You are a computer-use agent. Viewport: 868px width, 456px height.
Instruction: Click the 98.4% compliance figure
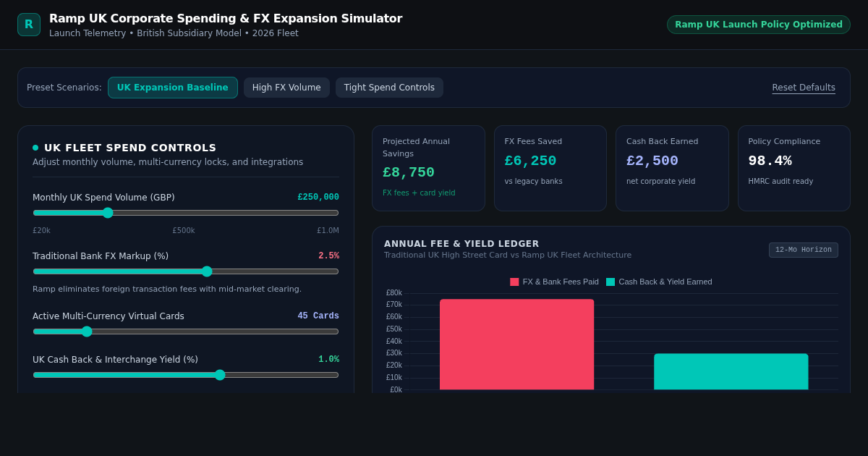tap(770, 161)
